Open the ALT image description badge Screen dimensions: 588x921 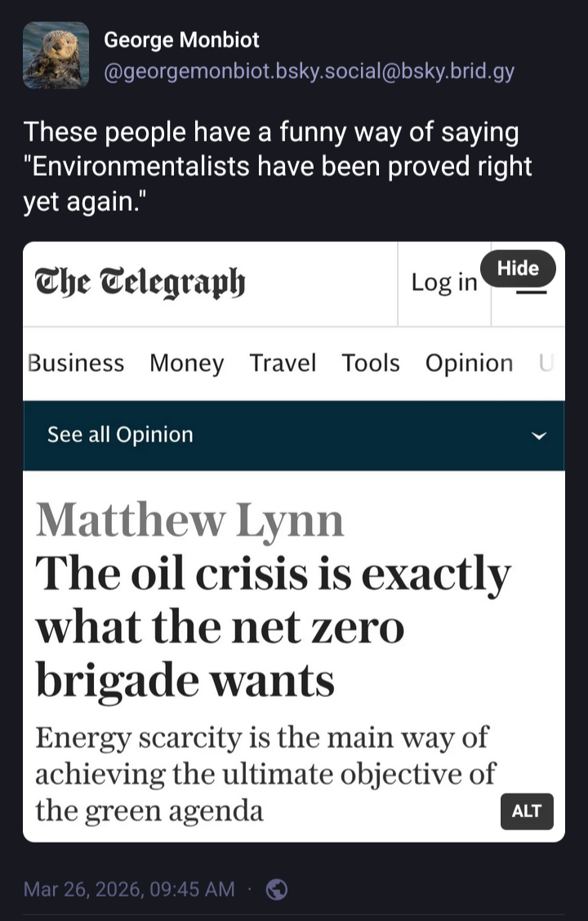pos(527,811)
